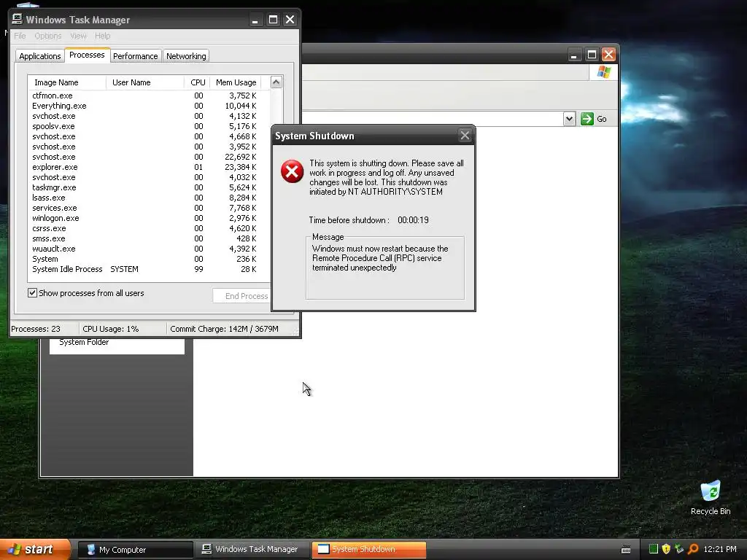The image size is (747, 560).
Task: Open the View menu in Task Manager
Action: 78,36
